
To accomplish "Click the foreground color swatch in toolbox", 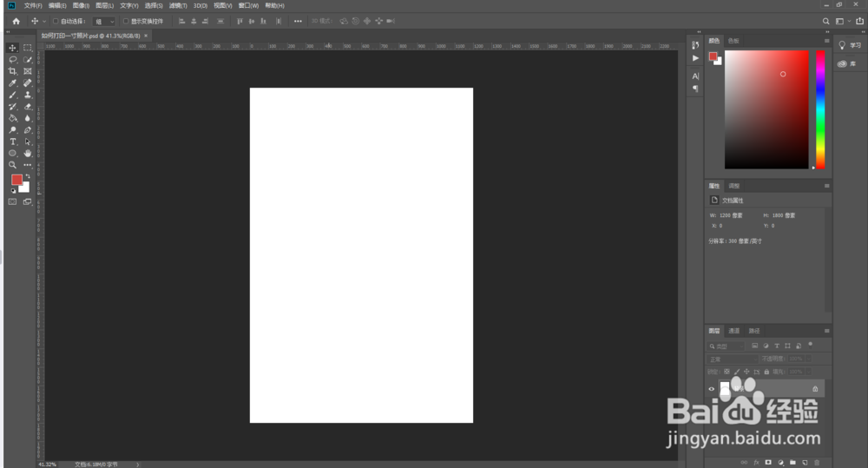I will click(16, 180).
